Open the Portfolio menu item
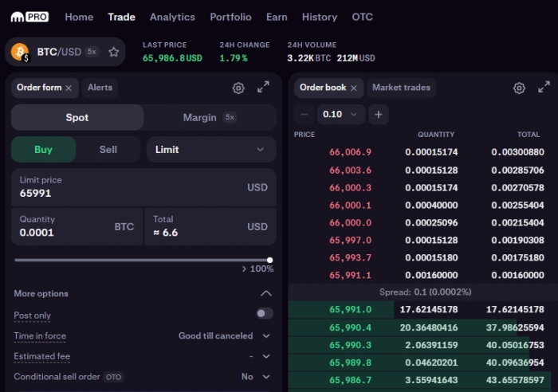558x392 pixels. (x=230, y=17)
